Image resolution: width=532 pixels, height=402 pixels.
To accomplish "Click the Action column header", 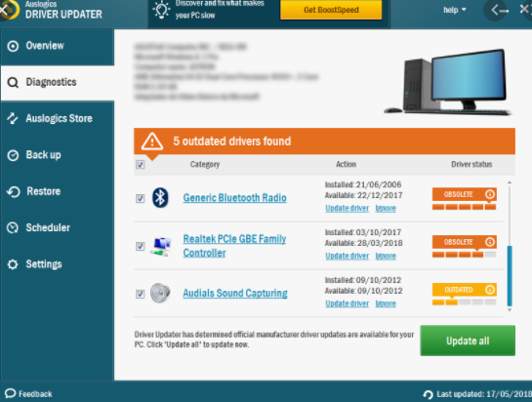I will (x=346, y=164).
